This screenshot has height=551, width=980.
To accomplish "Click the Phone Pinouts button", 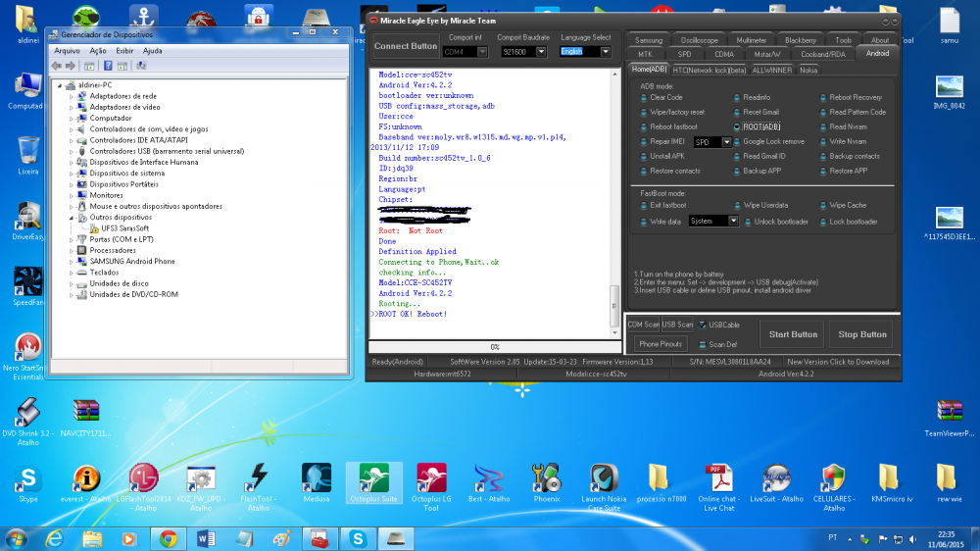I will 660,344.
